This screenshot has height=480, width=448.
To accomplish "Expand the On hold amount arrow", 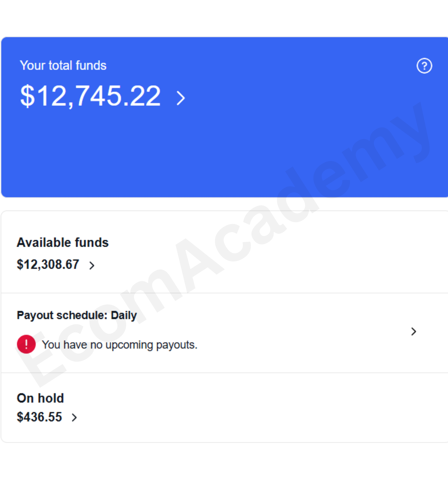I will point(74,417).
